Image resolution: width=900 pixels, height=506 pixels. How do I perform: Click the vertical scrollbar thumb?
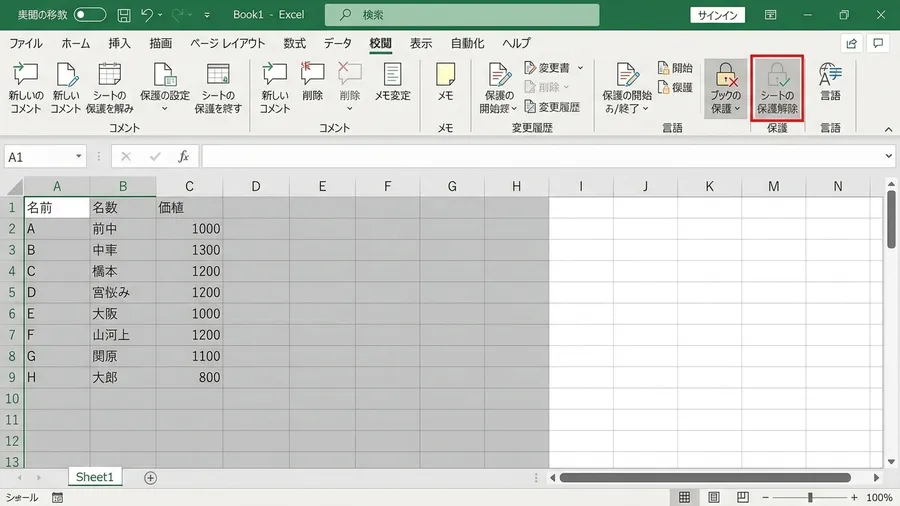point(891,220)
